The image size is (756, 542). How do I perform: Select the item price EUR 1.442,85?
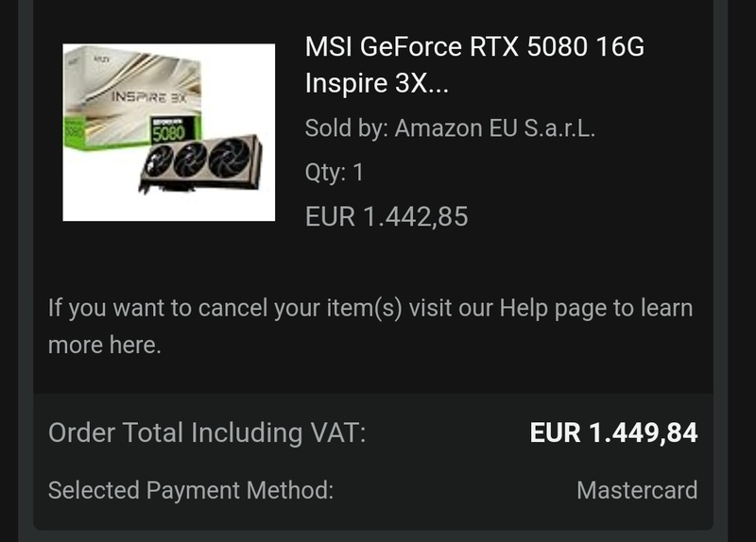[387, 217]
